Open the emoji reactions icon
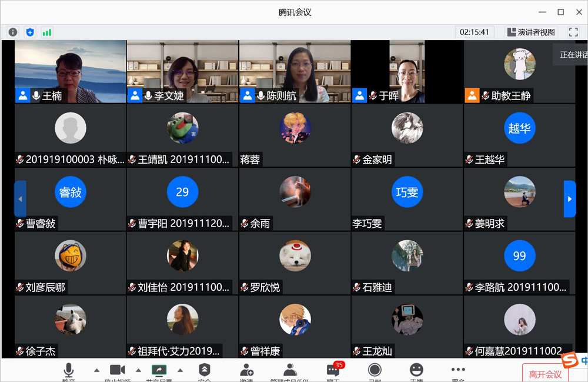 coord(416,370)
